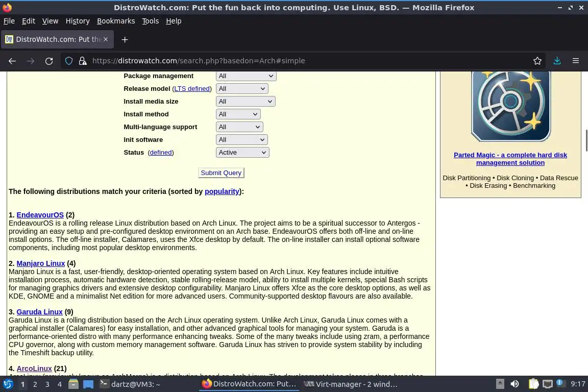
Task: Open the clipboard manager tray icon
Action: click(533, 384)
